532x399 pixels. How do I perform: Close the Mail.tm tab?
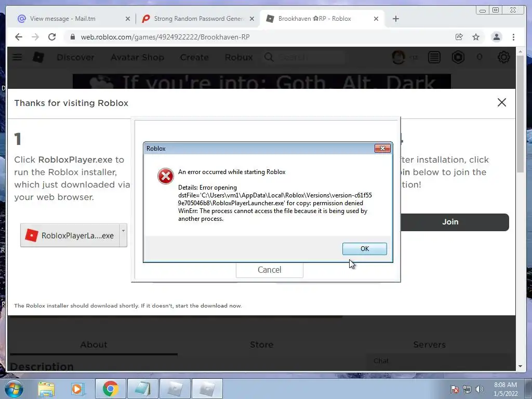click(128, 19)
